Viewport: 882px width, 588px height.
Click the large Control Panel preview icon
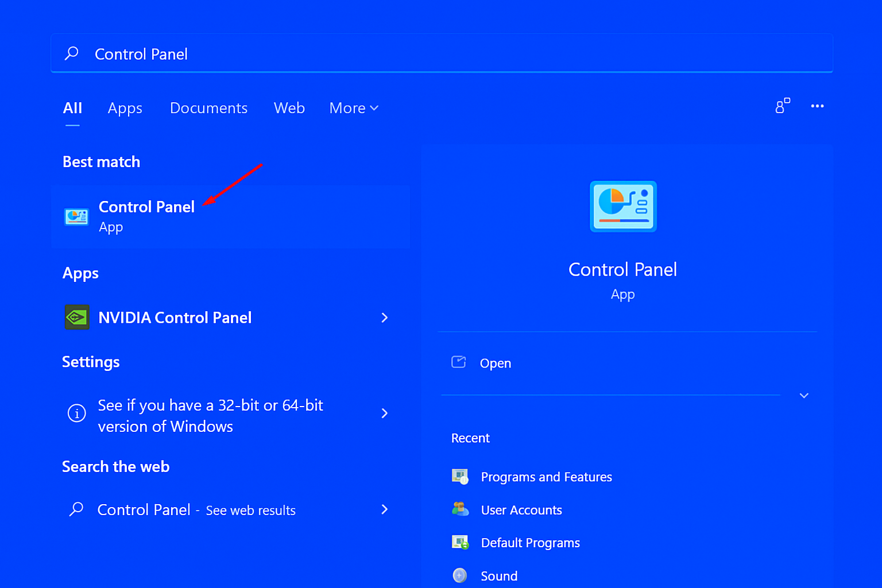623,207
